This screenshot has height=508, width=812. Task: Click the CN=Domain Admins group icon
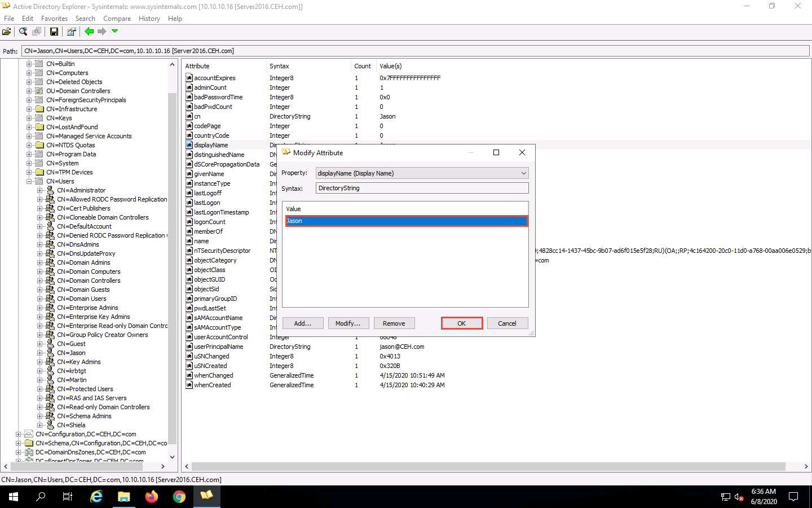pos(50,262)
